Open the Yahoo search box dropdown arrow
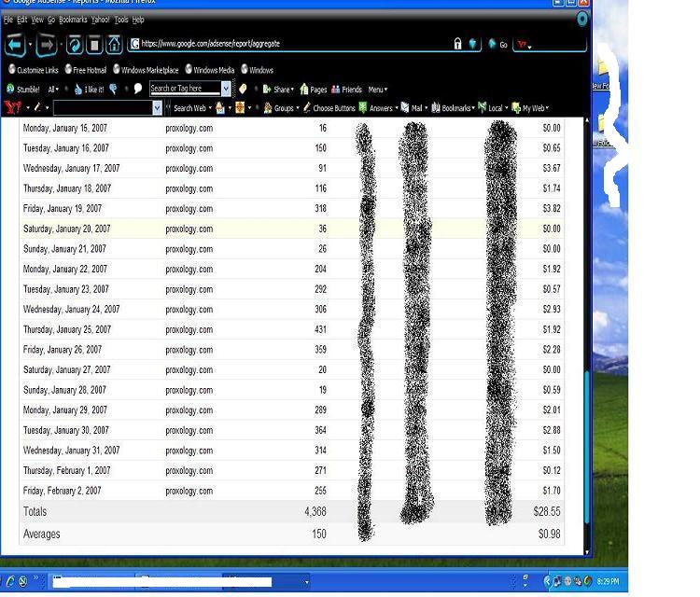Screen dimensions: 700x597 pos(157,108)
